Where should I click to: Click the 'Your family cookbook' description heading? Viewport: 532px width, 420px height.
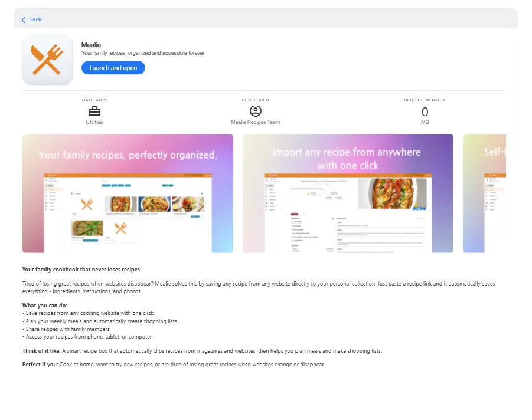pos(81,270)
